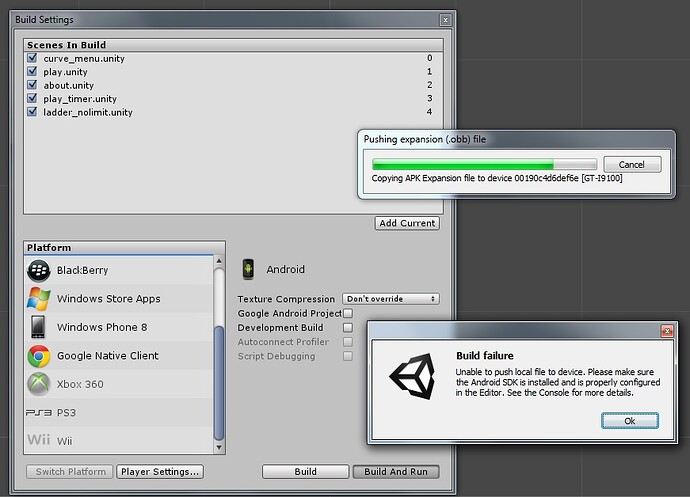
Task: Close the Build failure dialog
Action: pyautogui.click(x=667, y=331)
